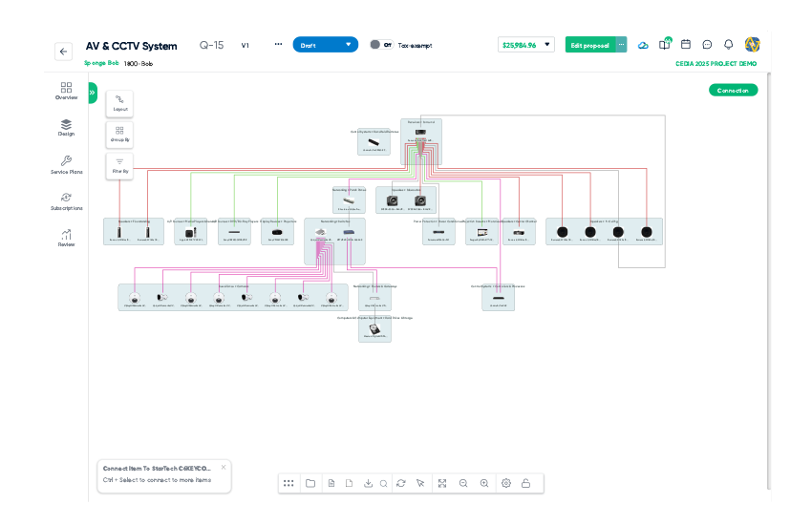Toggle the canvas lock icon
The height and width of the screenshot is (525, 812).
(x=525, y=484)
